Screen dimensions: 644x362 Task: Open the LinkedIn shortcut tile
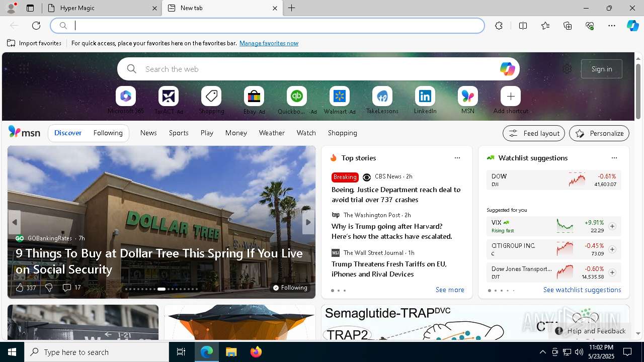coord(425,96)
